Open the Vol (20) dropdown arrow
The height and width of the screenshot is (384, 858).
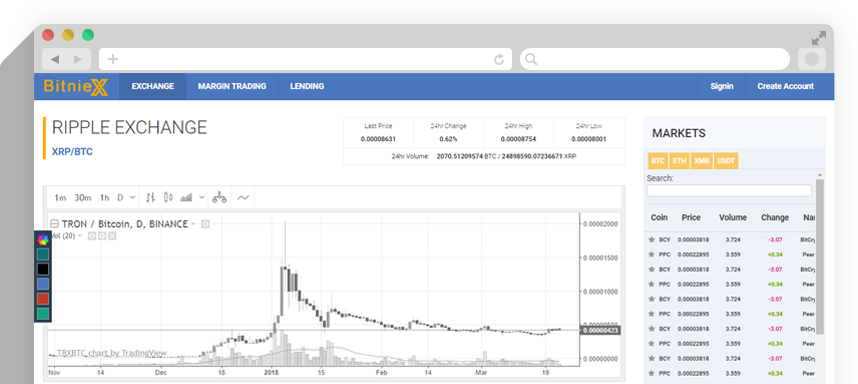pyautogui.click(x=80, y=236)
